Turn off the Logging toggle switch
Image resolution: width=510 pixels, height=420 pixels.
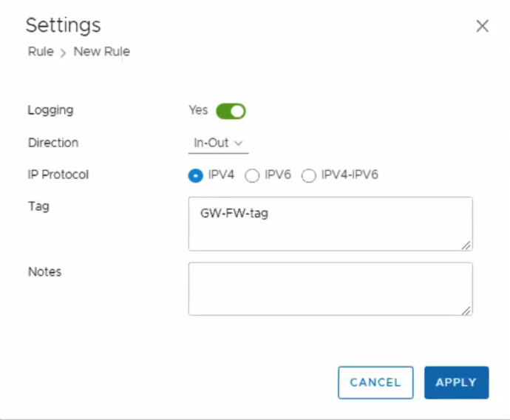[231, 111]
